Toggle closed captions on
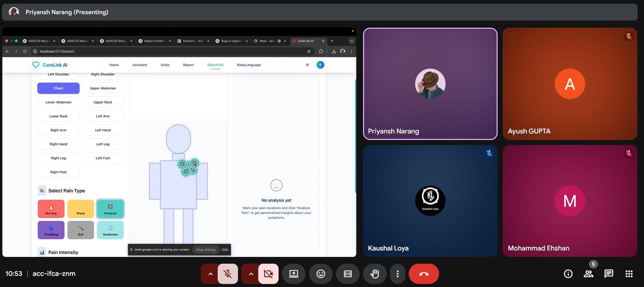The height and width of the screenshot is (287, 644). tap(348, 274)
